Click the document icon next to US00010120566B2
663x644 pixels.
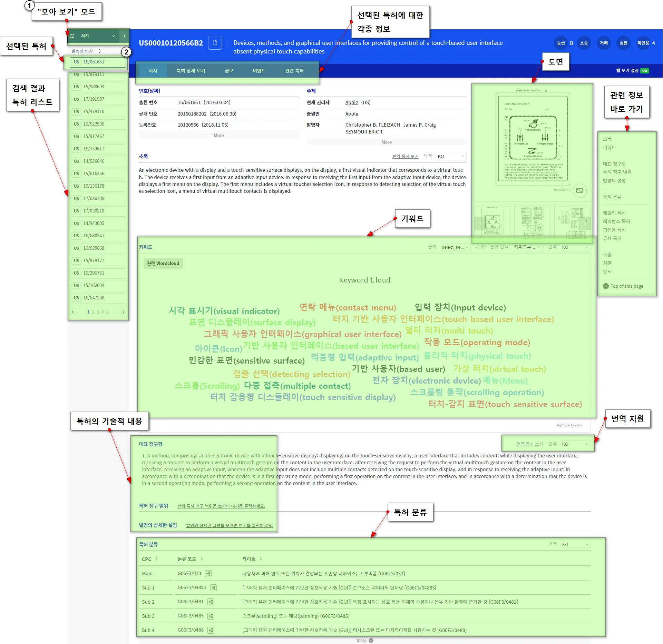coord(215,43)
